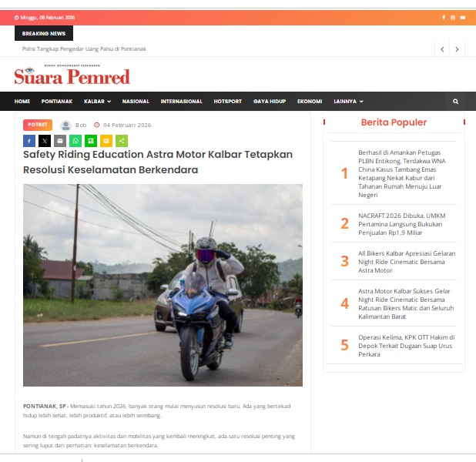
Task: Go to the PONTIANAK menu section
Action: point(57,102)
